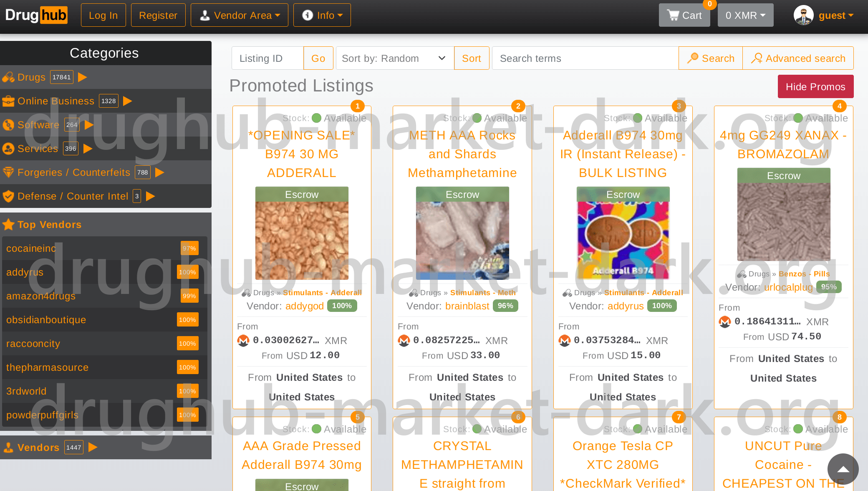
Task: Open the Vendors section link
Action: coord(38,448)
